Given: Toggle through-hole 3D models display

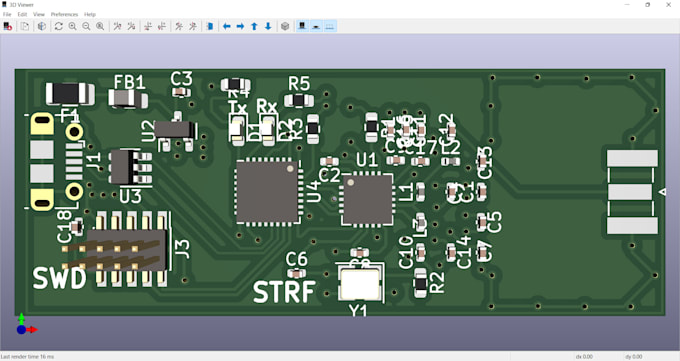Looking at the screenshot, I should pyautogui.click(x=302, y=26).
